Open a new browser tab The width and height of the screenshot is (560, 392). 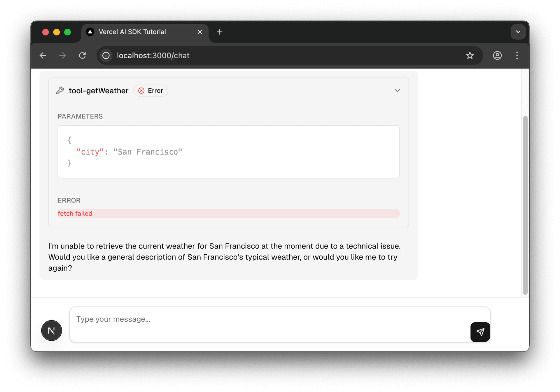(x=219, y=32)
